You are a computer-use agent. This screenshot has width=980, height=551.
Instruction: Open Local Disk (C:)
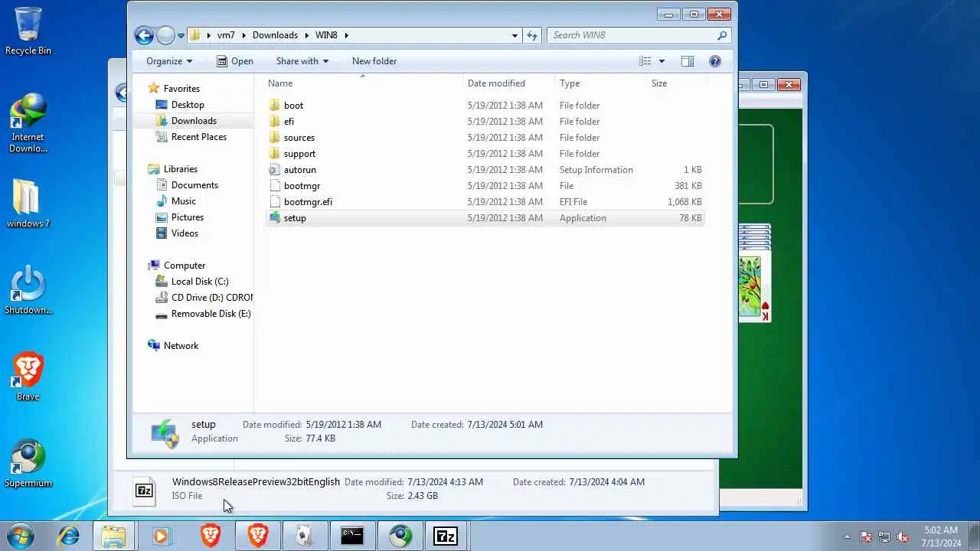tap(200, 282)
